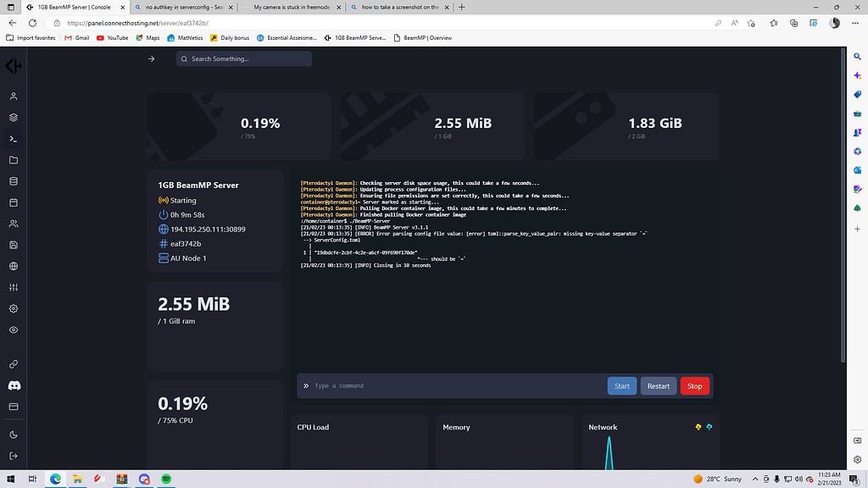This screenshot has height=488, width=868.
Task: Open the backups save icon
Action: pos(14,245)
